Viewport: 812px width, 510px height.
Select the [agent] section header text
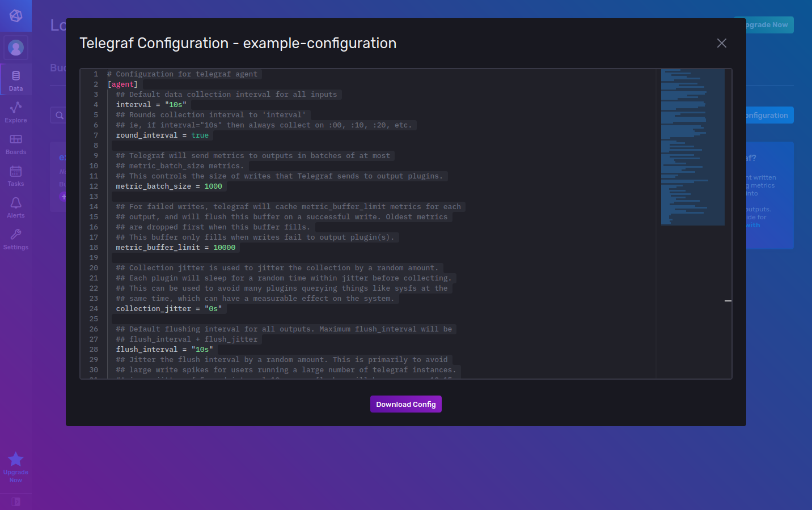[x=122, y=84]
